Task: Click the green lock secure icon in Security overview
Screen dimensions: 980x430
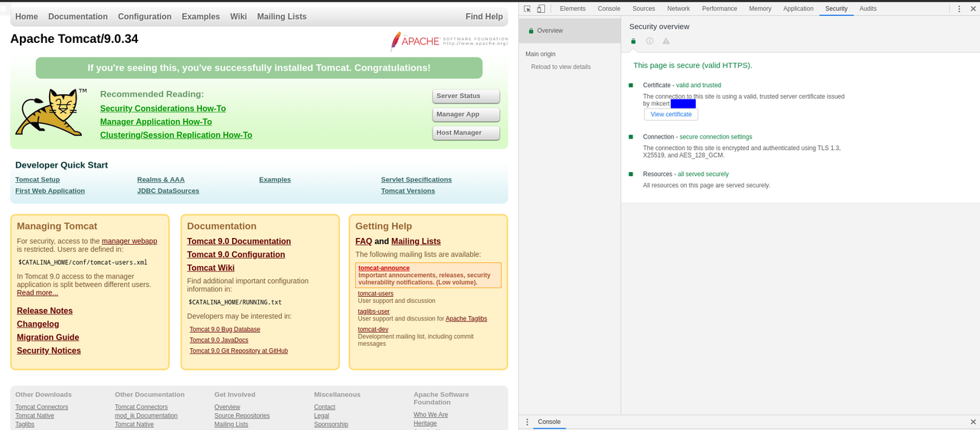Action: [x=633, y=41]
